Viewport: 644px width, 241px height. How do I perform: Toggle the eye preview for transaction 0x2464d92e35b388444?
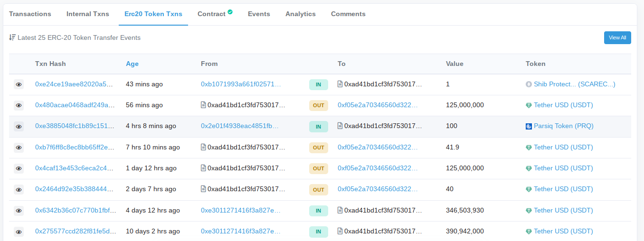coord(19,189)
